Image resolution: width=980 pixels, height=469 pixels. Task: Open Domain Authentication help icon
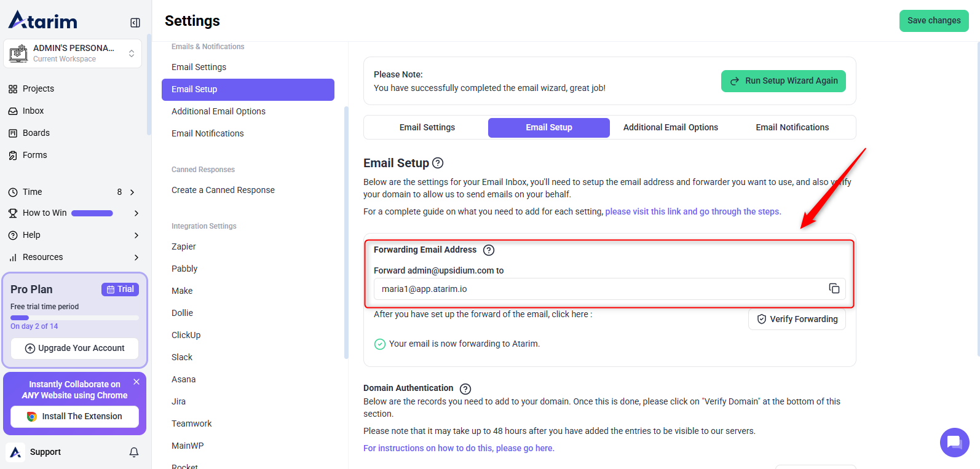(x=465, y=388)
